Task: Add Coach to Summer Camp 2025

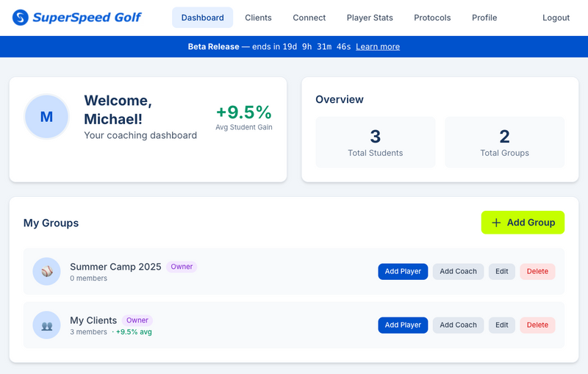Action: [x=458, y=271]
